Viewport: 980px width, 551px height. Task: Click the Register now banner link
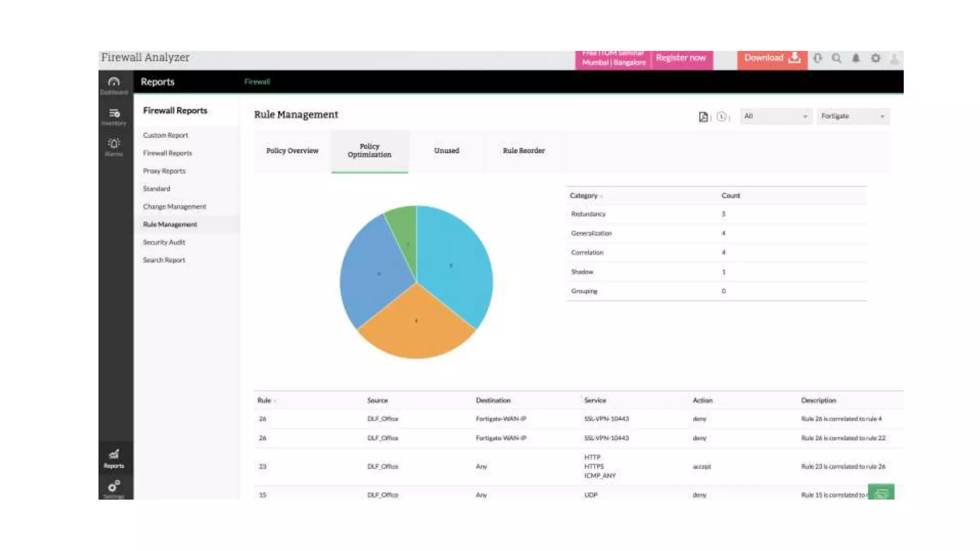tap(680, 58)
